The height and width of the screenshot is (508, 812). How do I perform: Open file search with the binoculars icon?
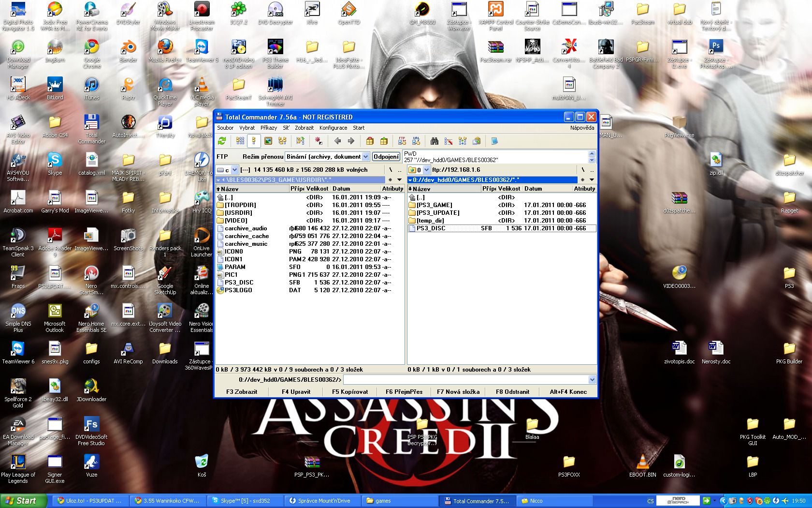pos(435,141)
